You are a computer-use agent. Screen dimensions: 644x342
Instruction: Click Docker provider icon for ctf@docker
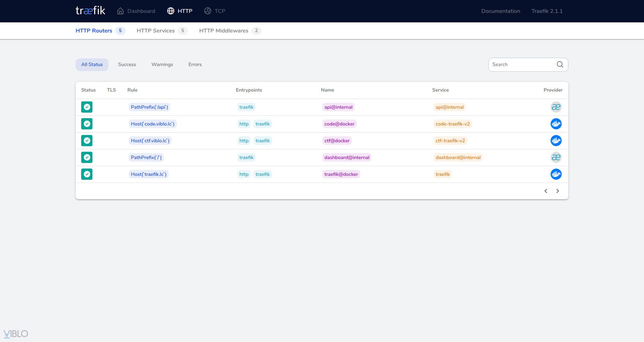pos(556,141)
